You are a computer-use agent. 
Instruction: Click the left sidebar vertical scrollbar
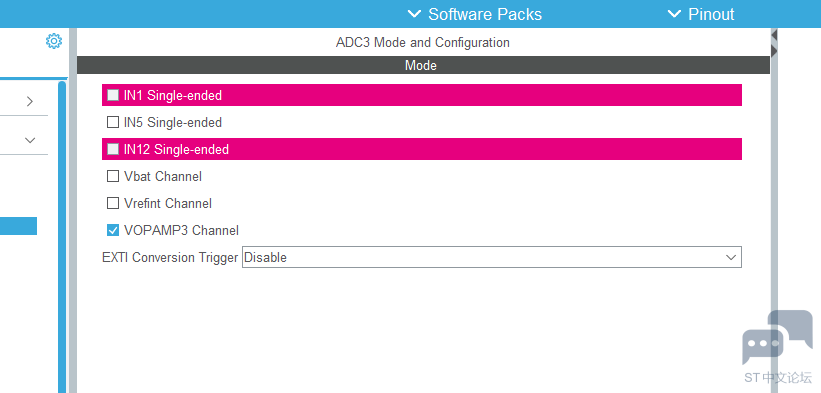[62, 236]
